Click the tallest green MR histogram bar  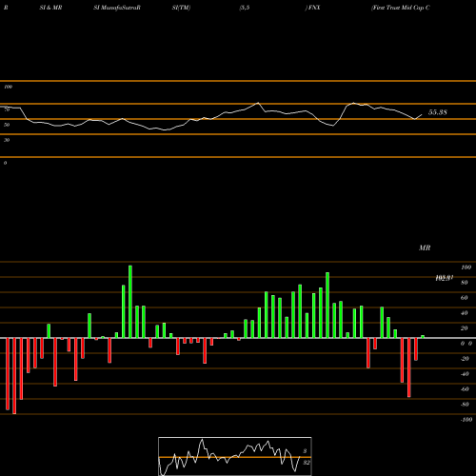(x=130, y=302)
